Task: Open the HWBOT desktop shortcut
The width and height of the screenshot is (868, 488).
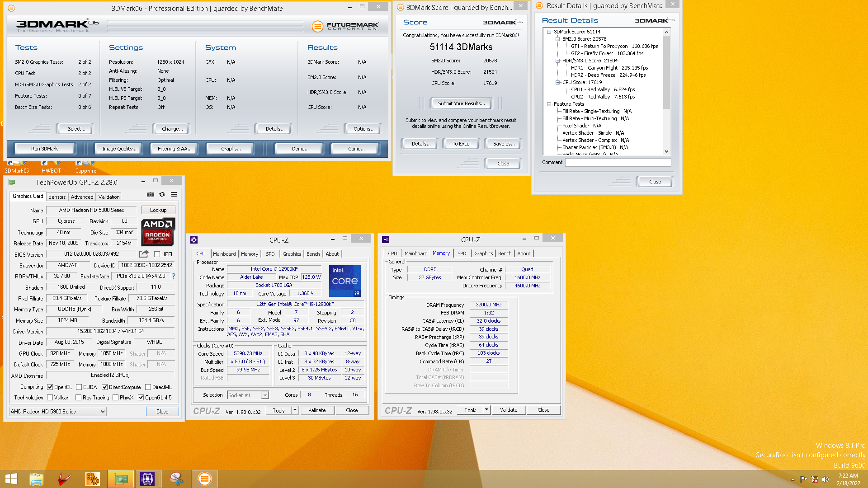Action: click(51, 166)
